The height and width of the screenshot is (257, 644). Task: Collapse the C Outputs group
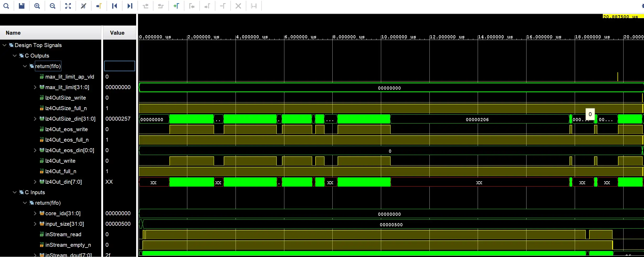pyautogui.click(x=15, y=56)
